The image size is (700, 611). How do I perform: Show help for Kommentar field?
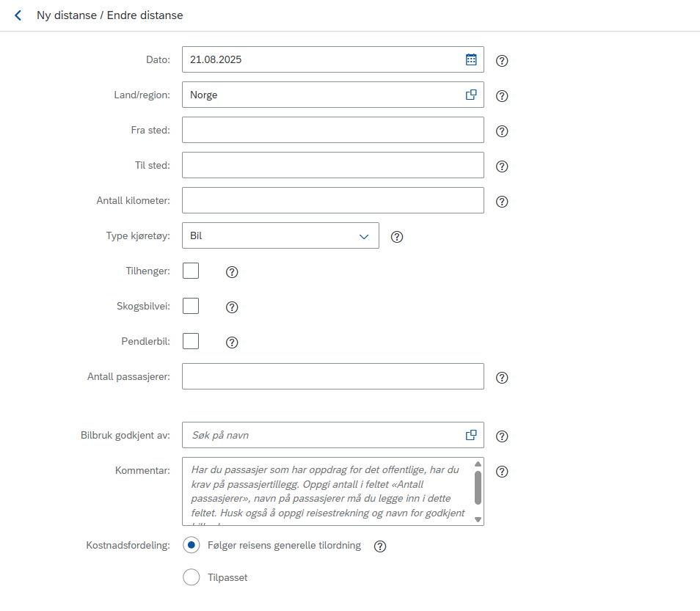(x=502, y=472)
